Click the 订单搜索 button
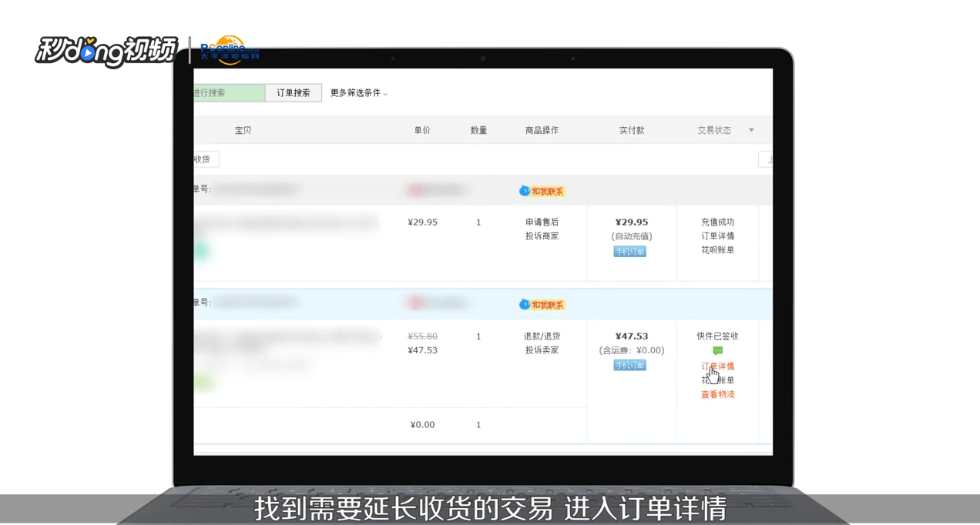Viewport: 980px width, 525px height. click(294, 93)
